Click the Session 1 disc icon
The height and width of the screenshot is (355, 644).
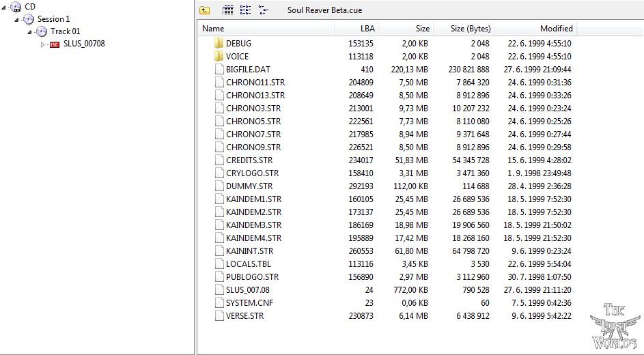tap(28, 19)
